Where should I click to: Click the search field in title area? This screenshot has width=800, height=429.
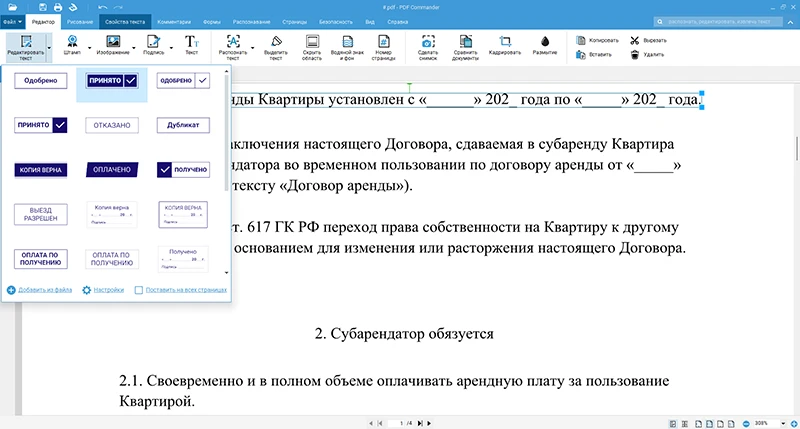(x=718, y=22)
